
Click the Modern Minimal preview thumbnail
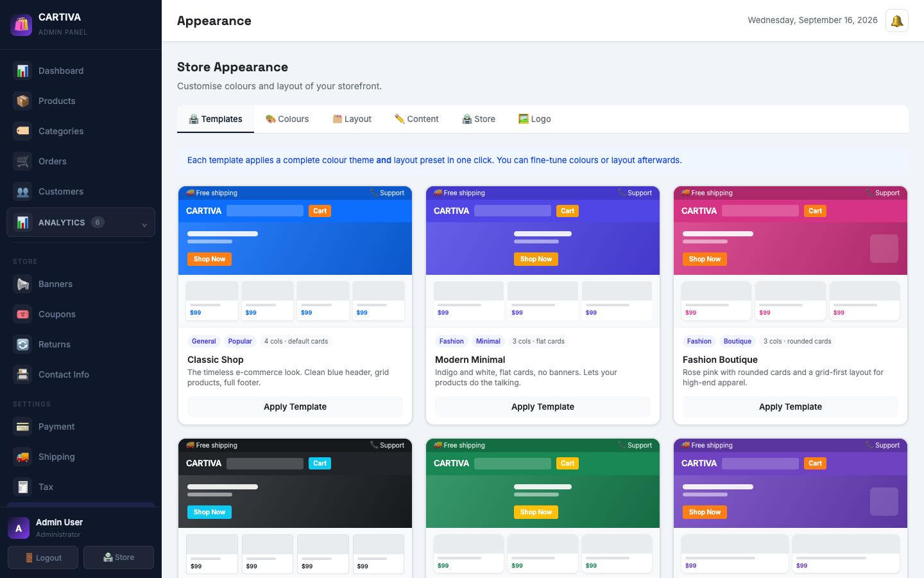tap(543, 257)
